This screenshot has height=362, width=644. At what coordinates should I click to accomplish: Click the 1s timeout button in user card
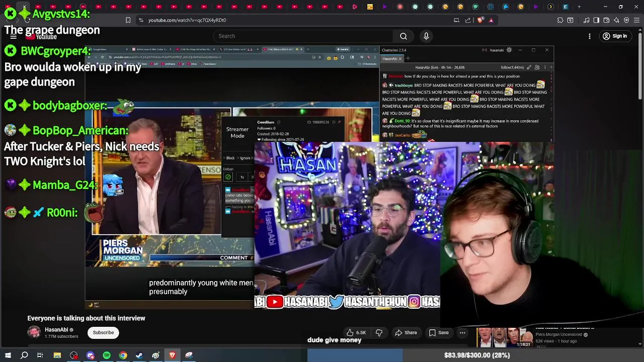[x=242, y=177]
